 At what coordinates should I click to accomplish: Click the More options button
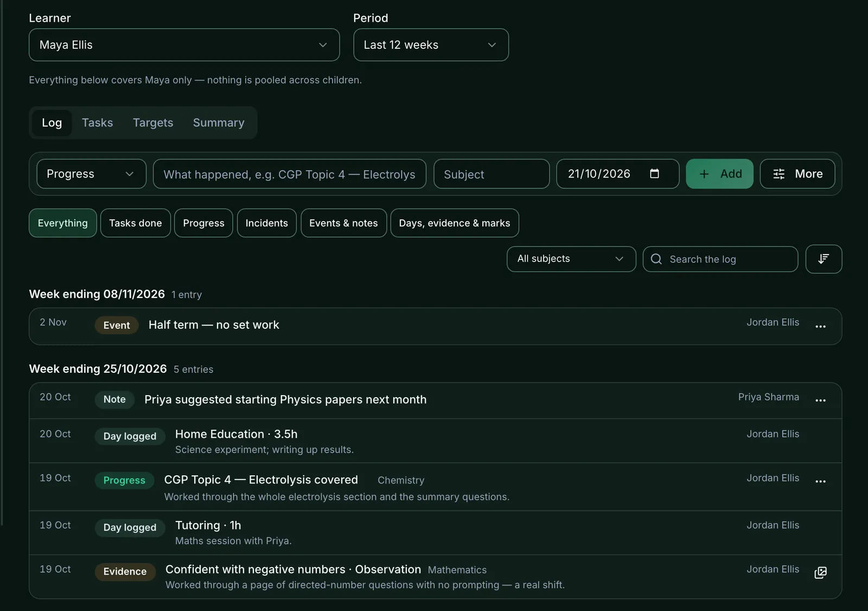(797, 174)
